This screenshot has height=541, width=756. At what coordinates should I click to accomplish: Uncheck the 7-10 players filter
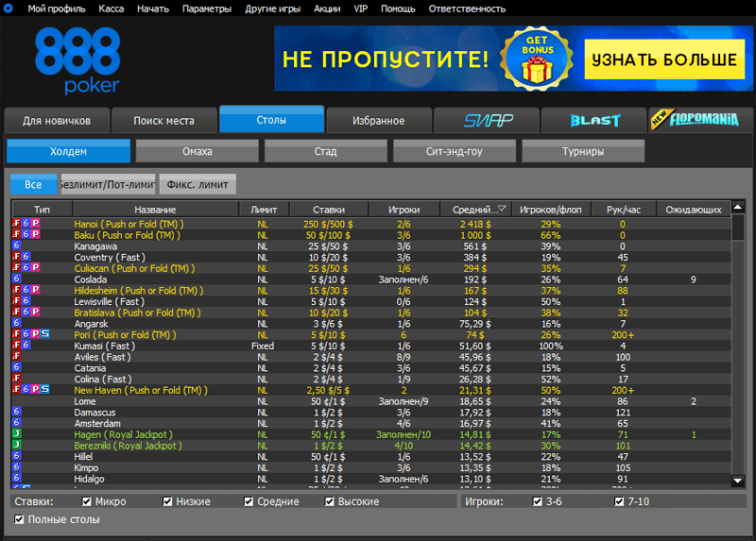pos(619,502)
